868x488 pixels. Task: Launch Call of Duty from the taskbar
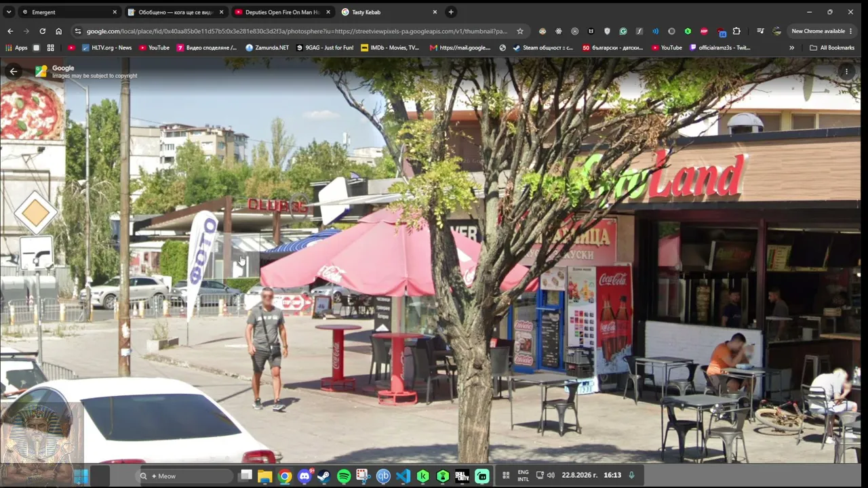pos(462,476)
